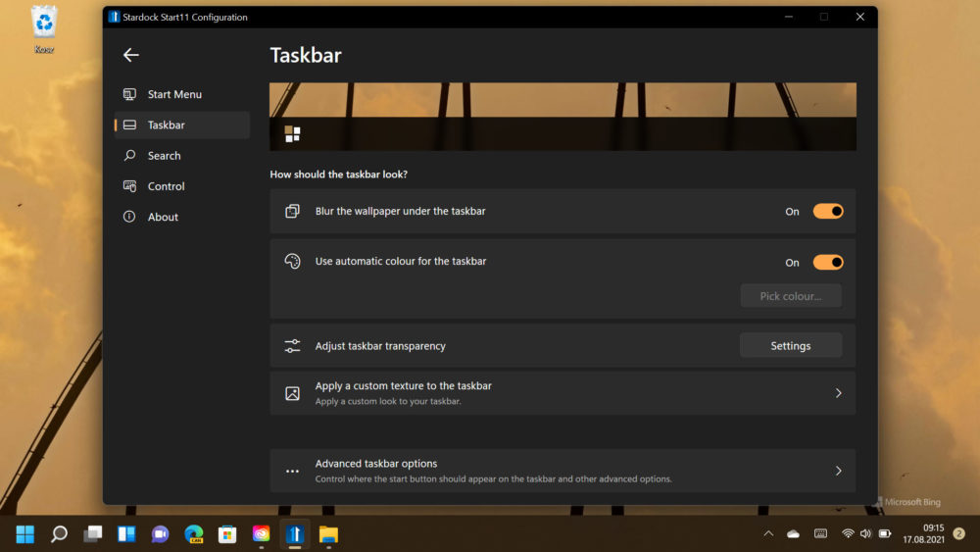Open the notification count badge

pyautogui.click(x=958, y=534)
